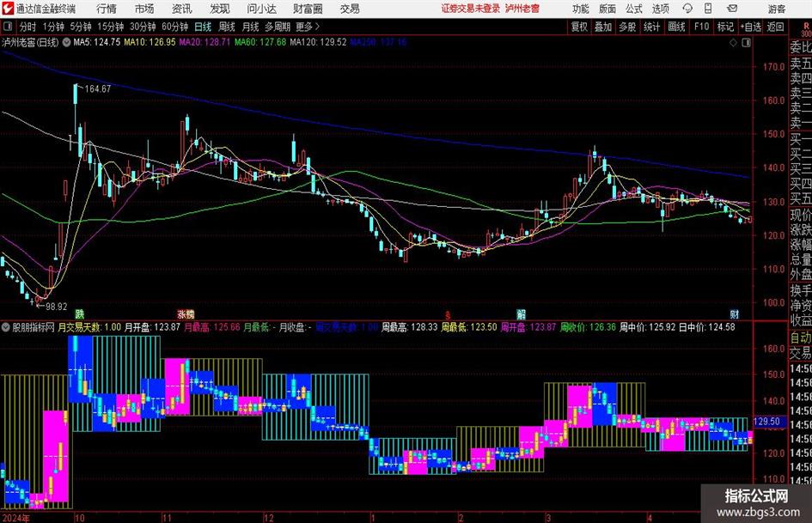Click the red $ event marker
The width and height of the screenshot is (812, 523).
point(448,314)
